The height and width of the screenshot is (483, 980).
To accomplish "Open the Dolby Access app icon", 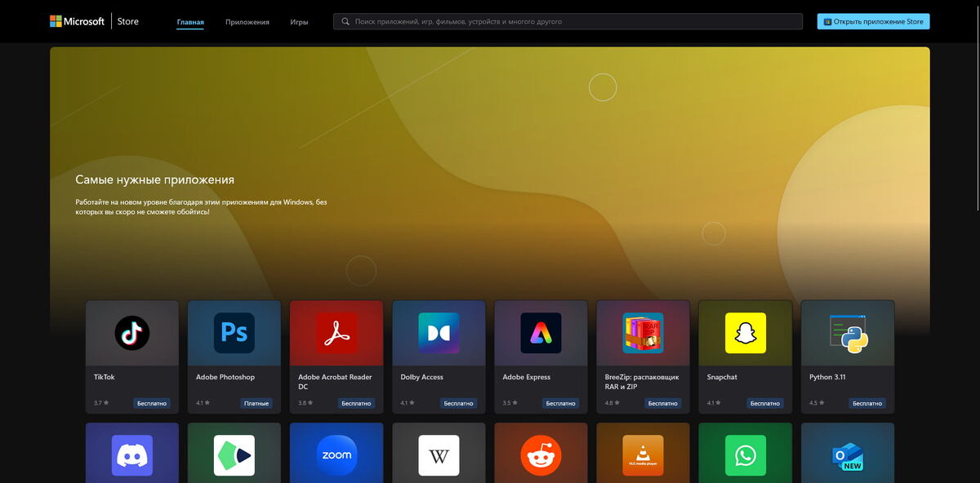I will pos(439,333).
